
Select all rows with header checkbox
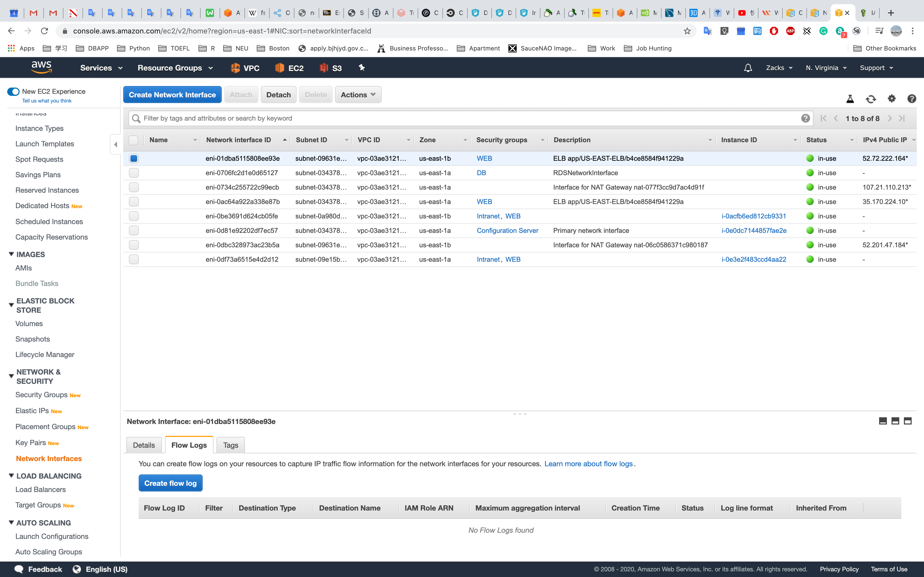coord(133,140)
